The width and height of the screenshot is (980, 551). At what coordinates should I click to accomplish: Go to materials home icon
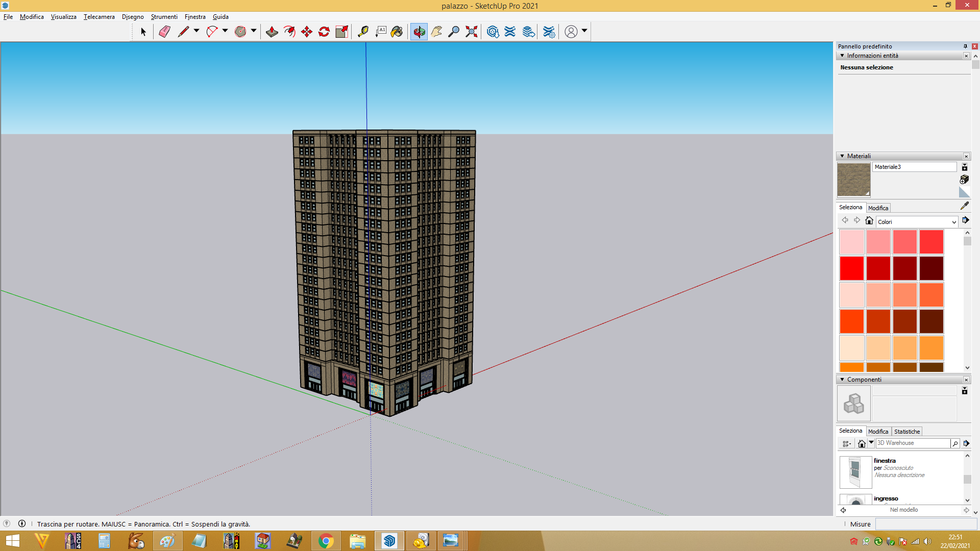[x=869, y=220]
